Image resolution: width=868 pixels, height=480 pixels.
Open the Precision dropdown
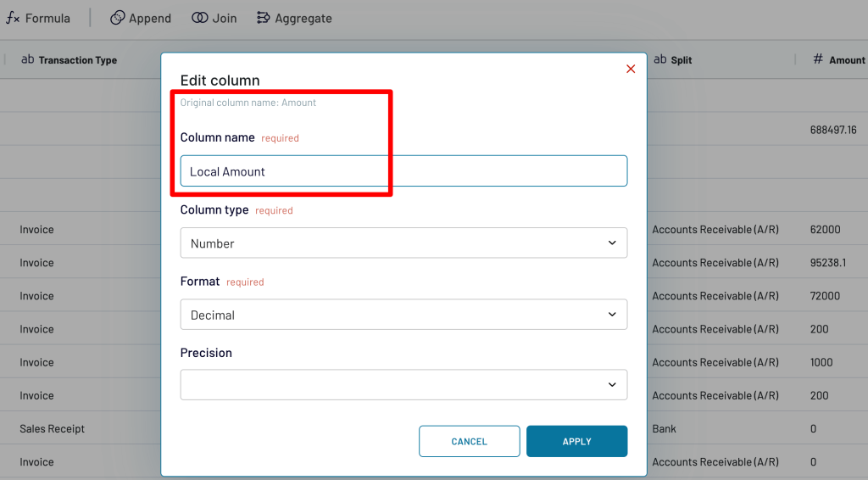(x=403, y=385)
